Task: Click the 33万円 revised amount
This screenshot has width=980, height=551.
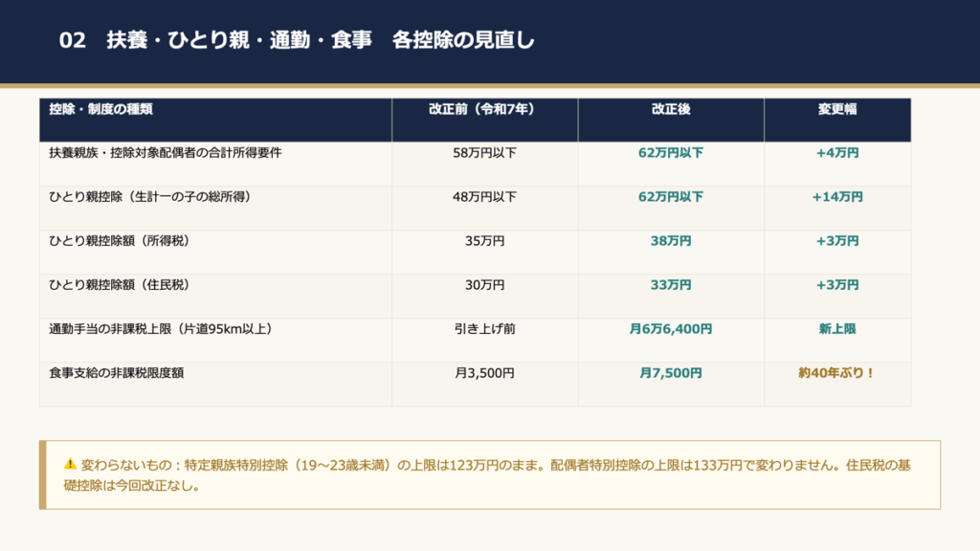Action: point(670,285)
